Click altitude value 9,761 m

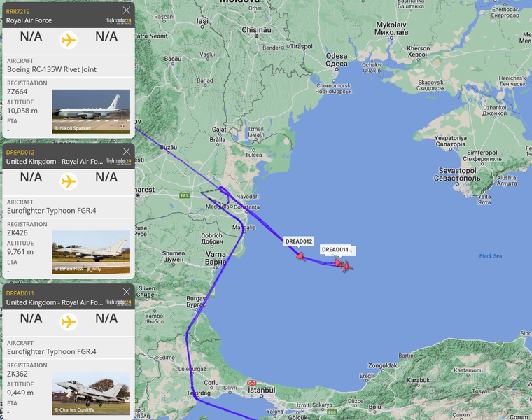(20, 252)
